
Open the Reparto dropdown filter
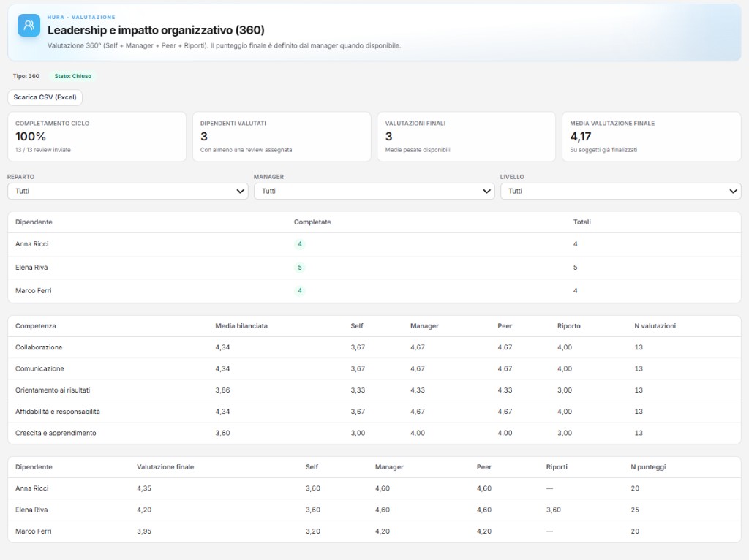pos(127,191)
